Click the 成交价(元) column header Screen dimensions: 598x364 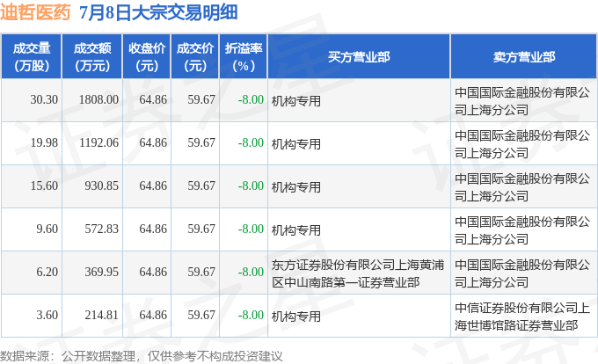point(195,57)
